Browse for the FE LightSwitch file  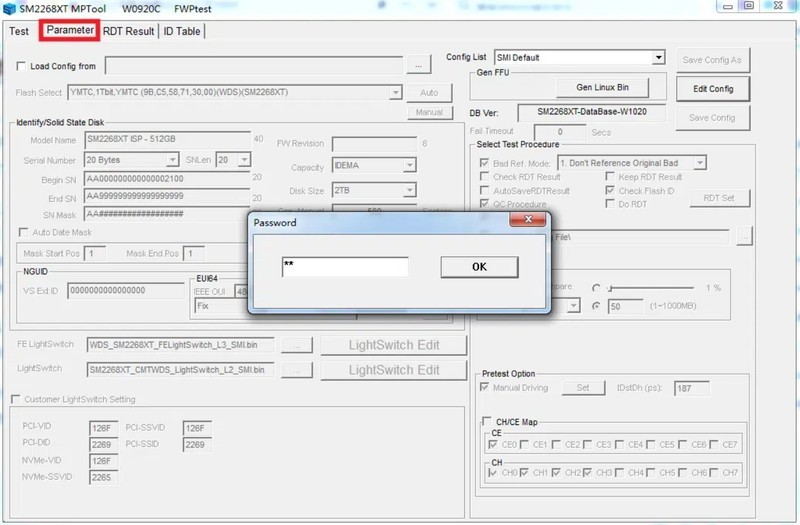tap(296, 345)
